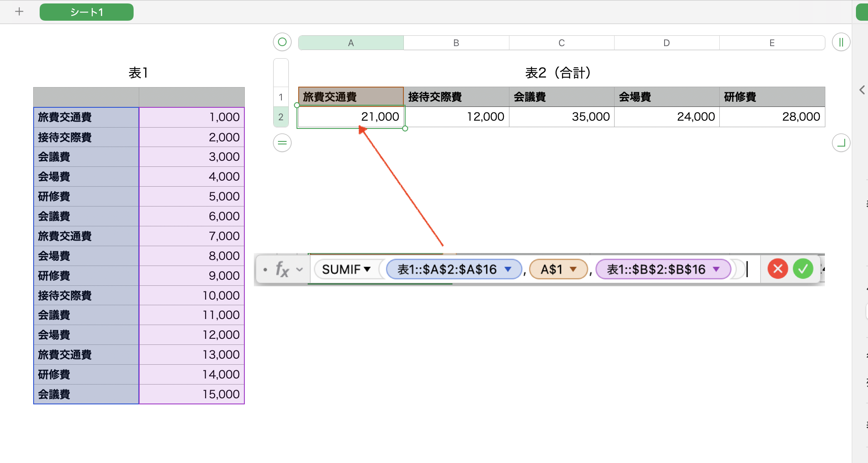Select row 2 header in 表2

(x=281, y=117)
